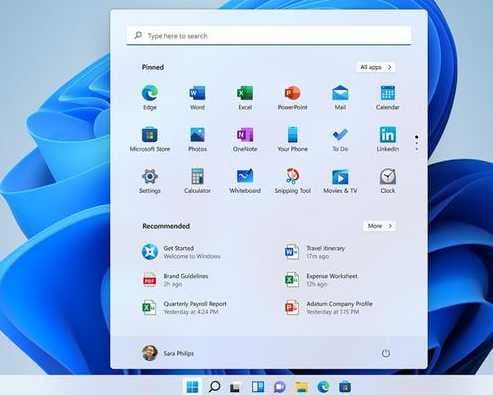The height and width of the screenshot is (395, 493).
Task: Launch Word from pinned apps
Action: (197, 97)
